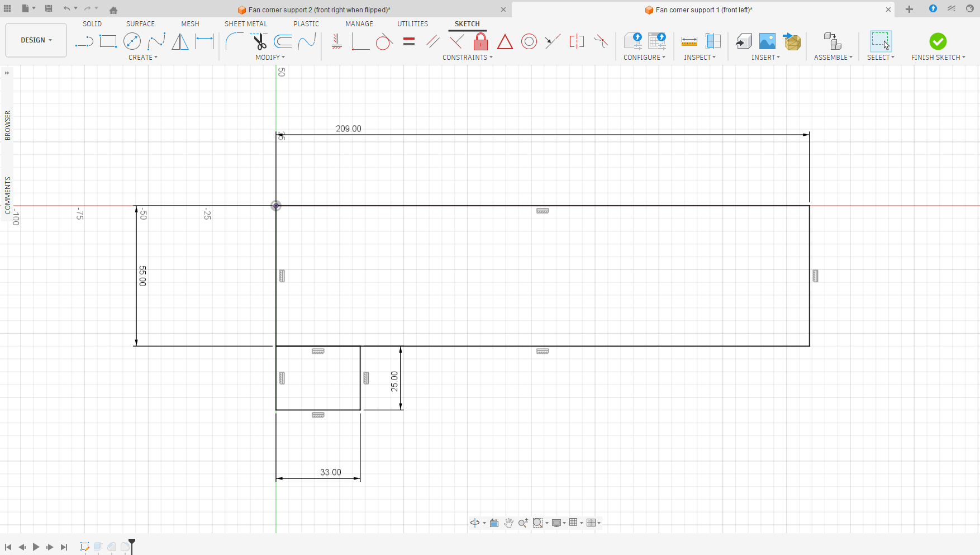Go to the Home view

(x=113, y=10)
